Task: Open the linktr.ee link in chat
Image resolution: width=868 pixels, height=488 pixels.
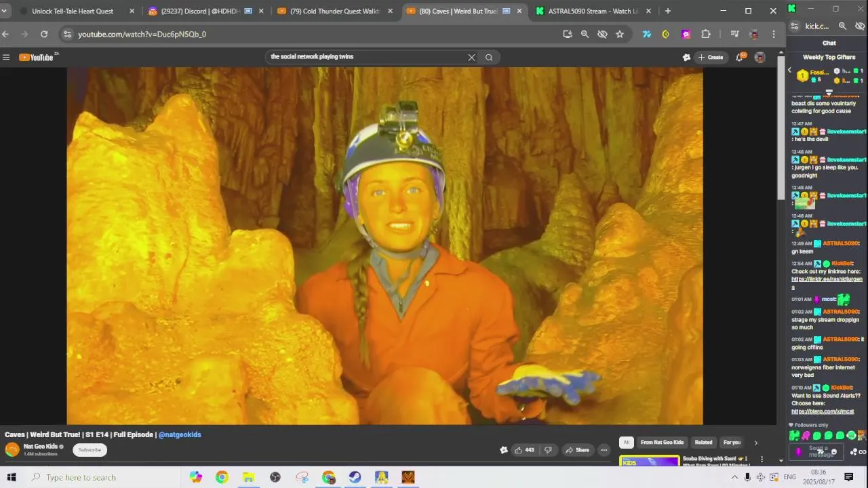Action: point(827,283)
